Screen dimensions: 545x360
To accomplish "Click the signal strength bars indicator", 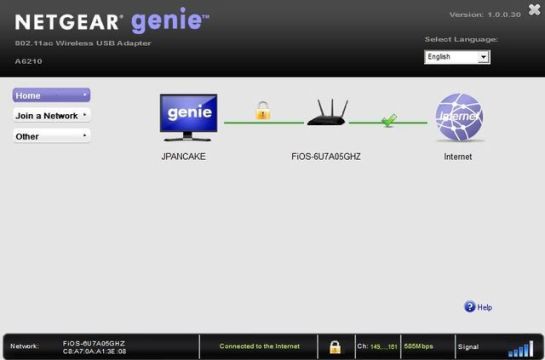I will (x=521, y=349).
